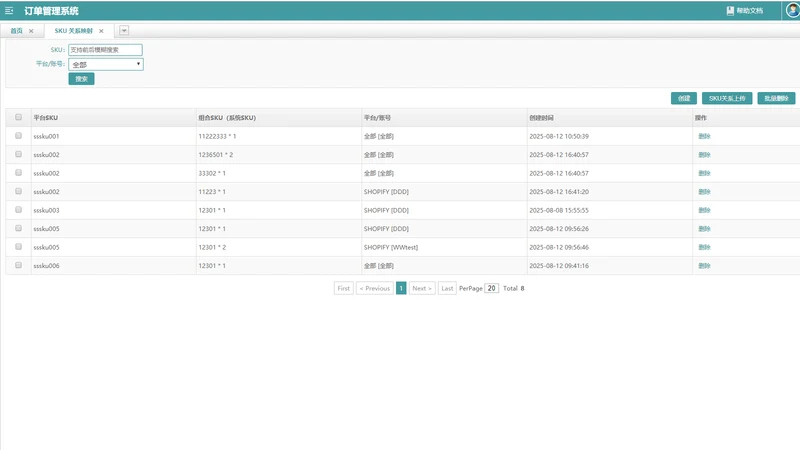
Task: Toggle the select-all header checkbox
Action: 18,117
